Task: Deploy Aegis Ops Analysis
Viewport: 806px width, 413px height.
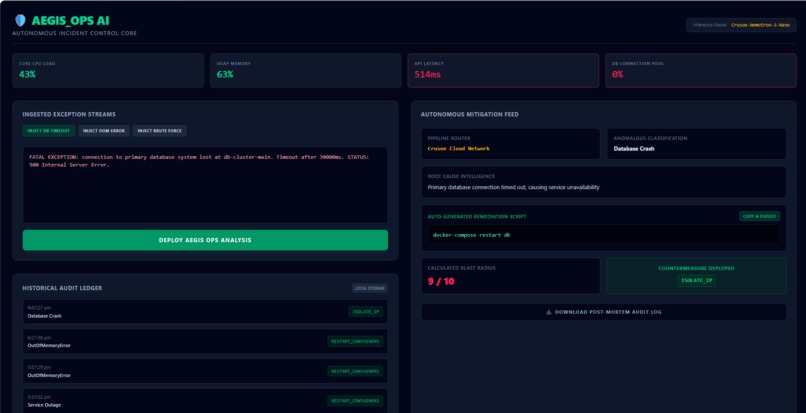Action: 205,240
